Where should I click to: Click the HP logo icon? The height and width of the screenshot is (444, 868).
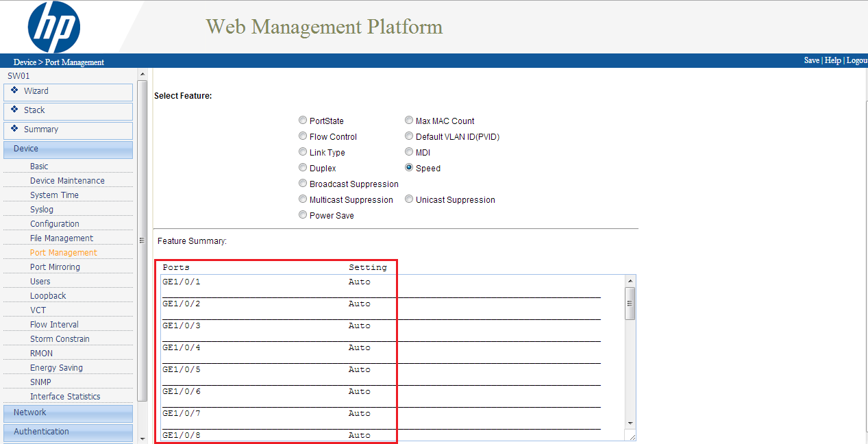tap(54, 27)
